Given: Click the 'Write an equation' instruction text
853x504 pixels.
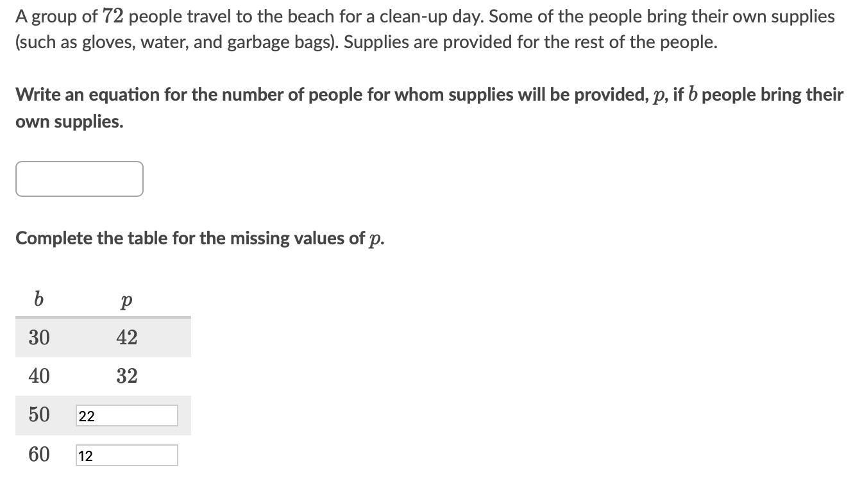Looking at the screenshot, I should (x=430, y=108).
